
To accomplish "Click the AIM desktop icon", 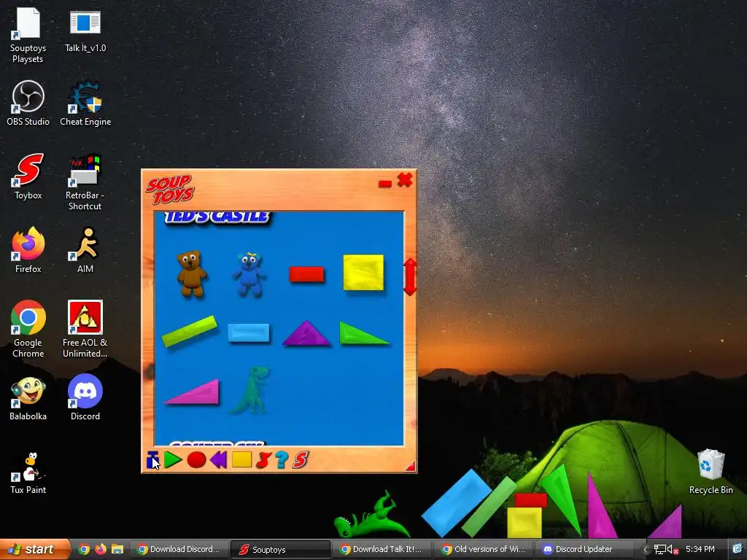I will point(85,251).
